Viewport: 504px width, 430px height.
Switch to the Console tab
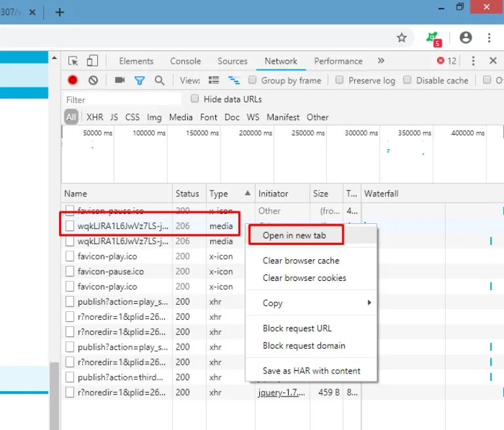[186, 61]
